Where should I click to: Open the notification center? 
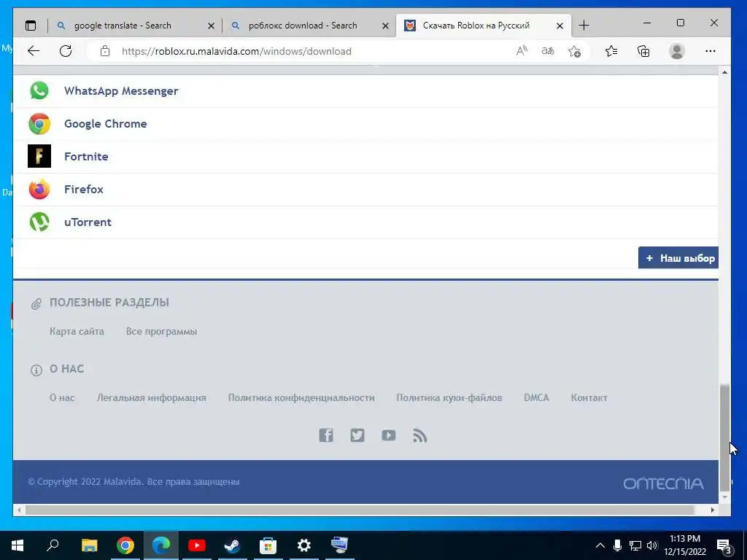click(724, 545)
